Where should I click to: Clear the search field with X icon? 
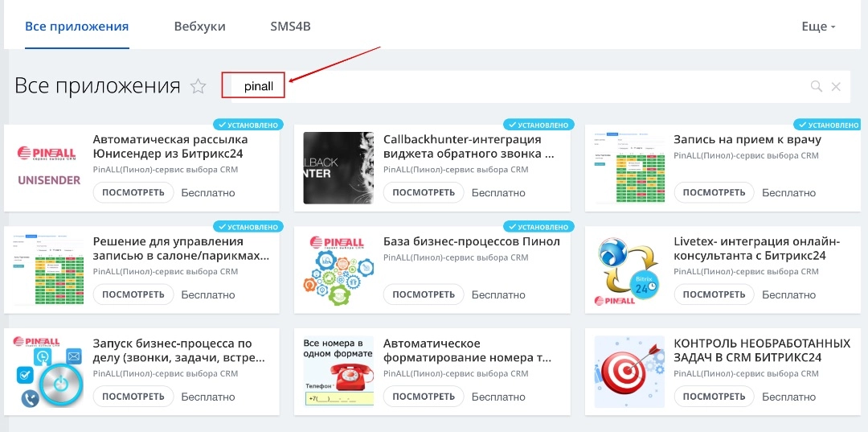point(836,87)
